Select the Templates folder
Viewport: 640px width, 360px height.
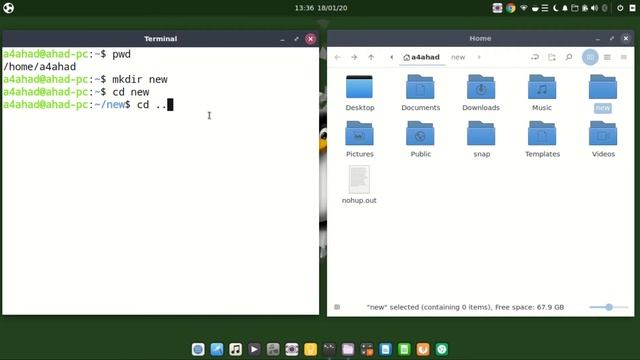[542, 139]
